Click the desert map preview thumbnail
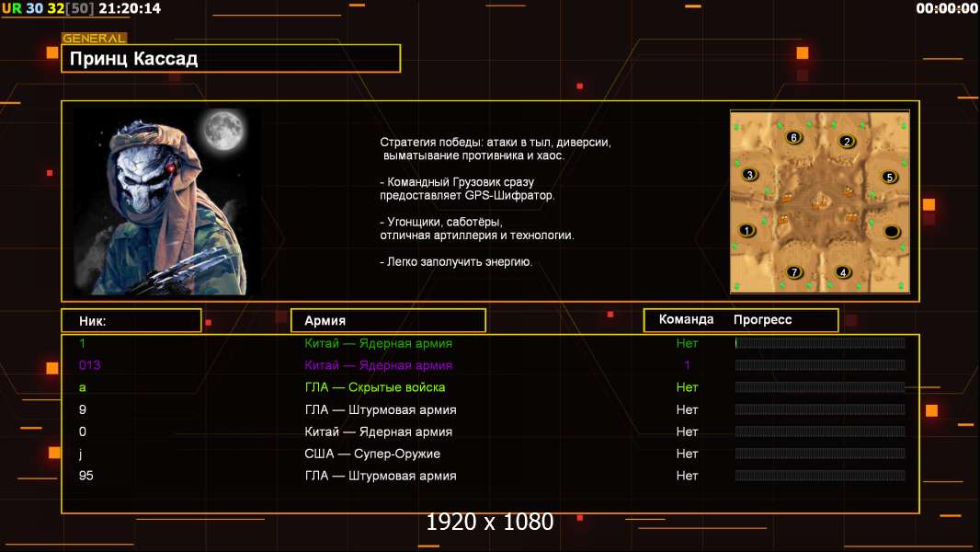The image size is (980, 552). [x=819, y=201]
